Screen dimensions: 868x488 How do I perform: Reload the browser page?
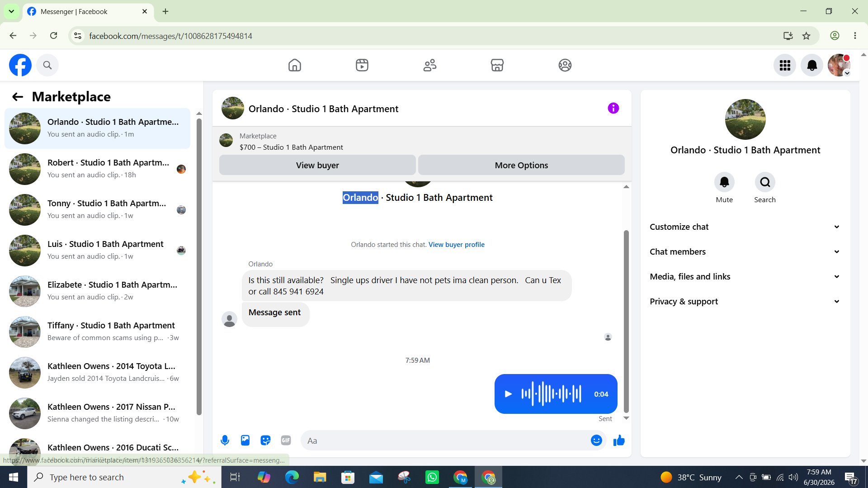pyautogui.click(x=53, y=36)
